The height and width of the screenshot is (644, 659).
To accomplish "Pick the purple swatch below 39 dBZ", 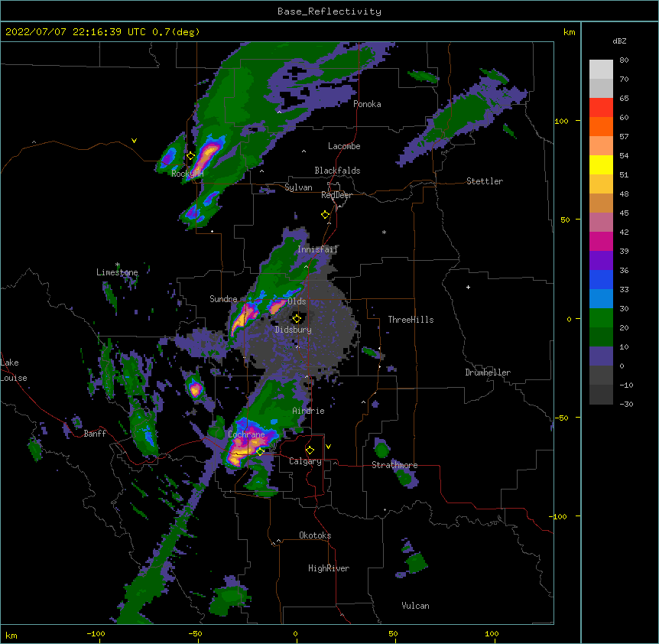I will (x=601, y=261).
